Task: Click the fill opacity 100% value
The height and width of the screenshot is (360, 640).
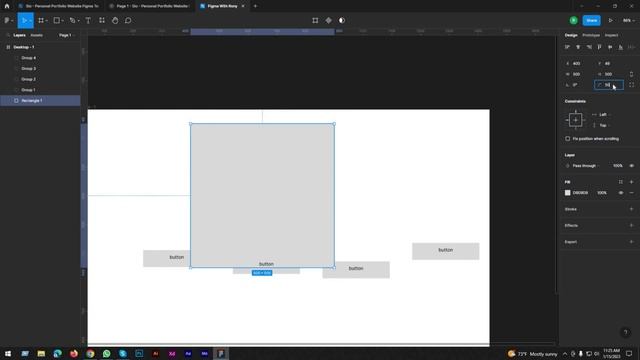Action: [602, 193]
